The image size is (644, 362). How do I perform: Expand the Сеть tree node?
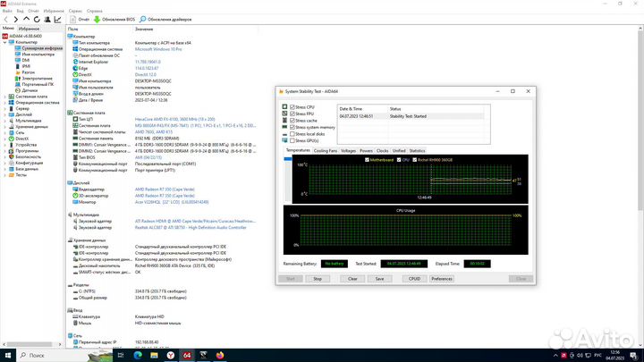point(5,132)
